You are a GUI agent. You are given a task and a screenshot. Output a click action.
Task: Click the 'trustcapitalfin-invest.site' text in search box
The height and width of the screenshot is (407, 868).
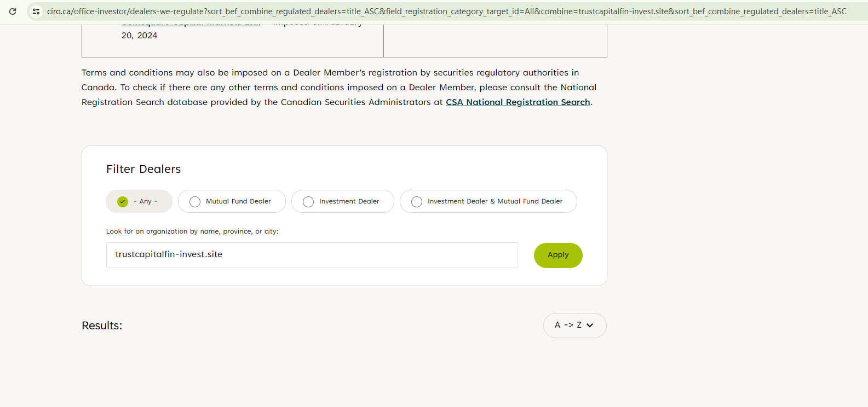169,254
